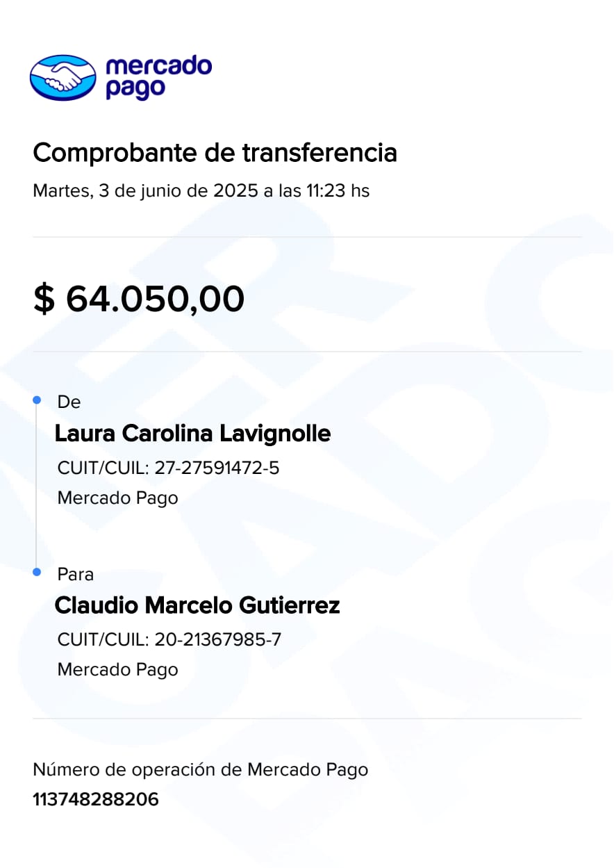Viewport: 614px width, 868px height.
Task: Click the blue dot beside De
Action: click(37, 400)
